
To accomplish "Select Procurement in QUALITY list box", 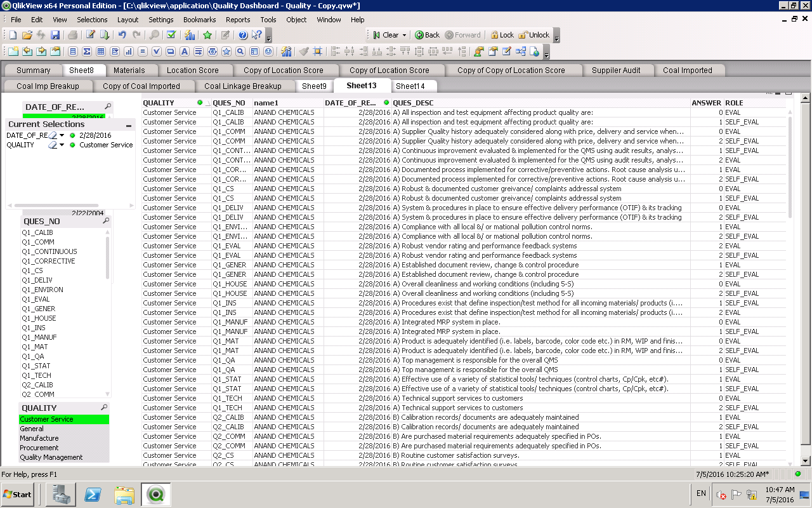I will pos(64,448).
